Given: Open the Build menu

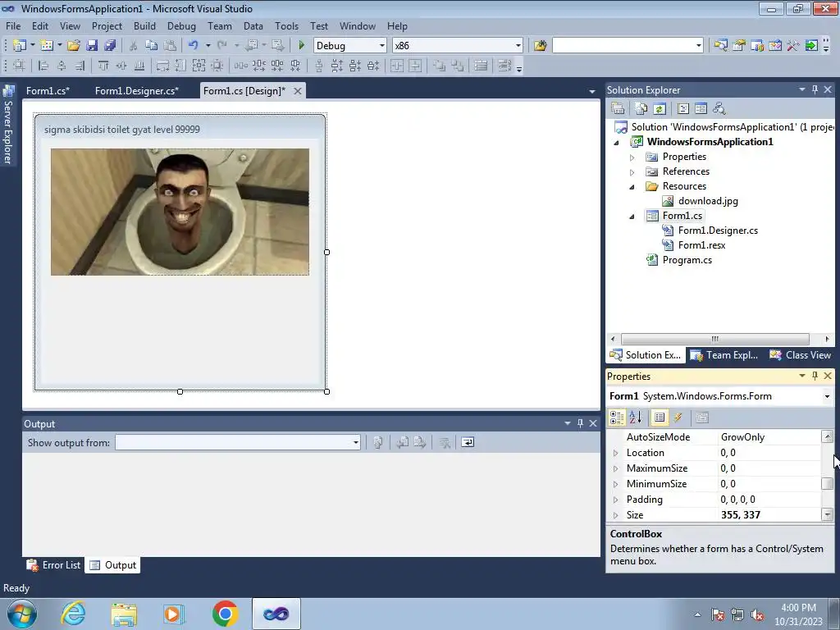Looking at the screenshot, I should (x=144, y=25).
